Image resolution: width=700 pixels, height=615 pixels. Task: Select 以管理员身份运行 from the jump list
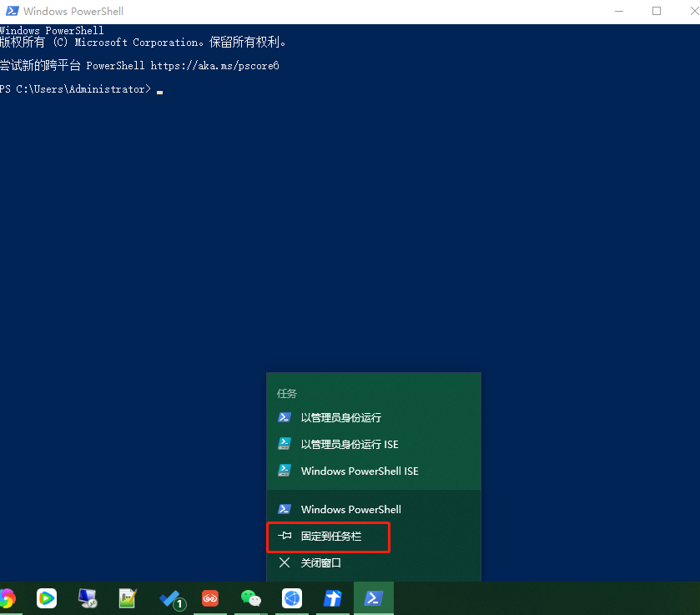click(342, 417)
